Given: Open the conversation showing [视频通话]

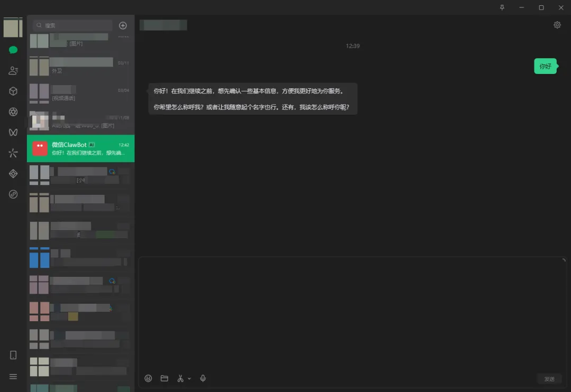Looking at the screenshot, I should 81,94.
